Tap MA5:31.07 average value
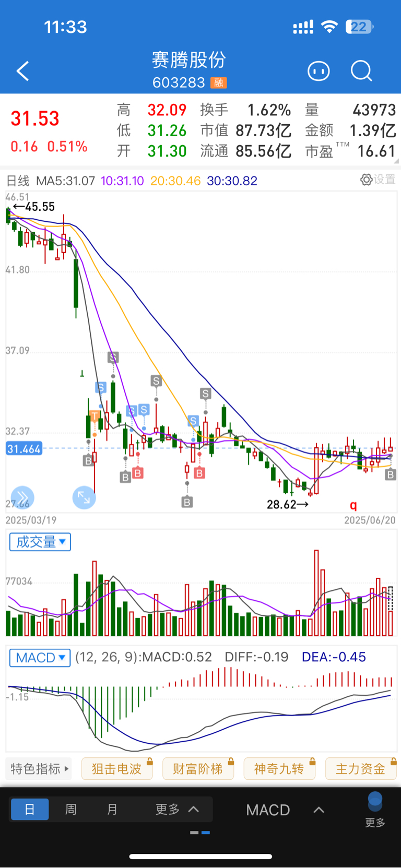 [65, 181]
